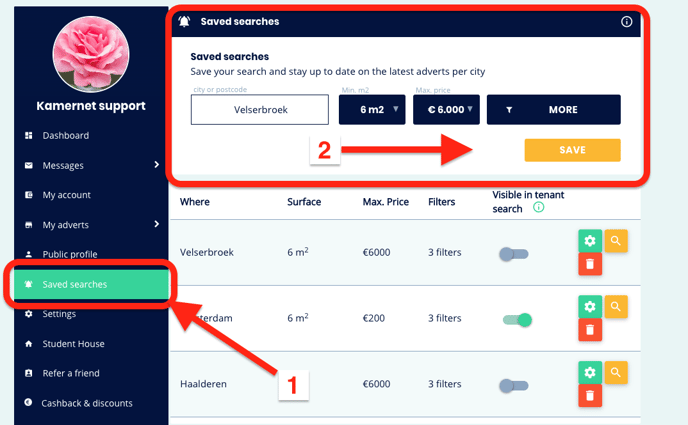Viewport: 688px width, 425px height.
Task: Delete the Velserbroek saved search
Action: point(590,264)
